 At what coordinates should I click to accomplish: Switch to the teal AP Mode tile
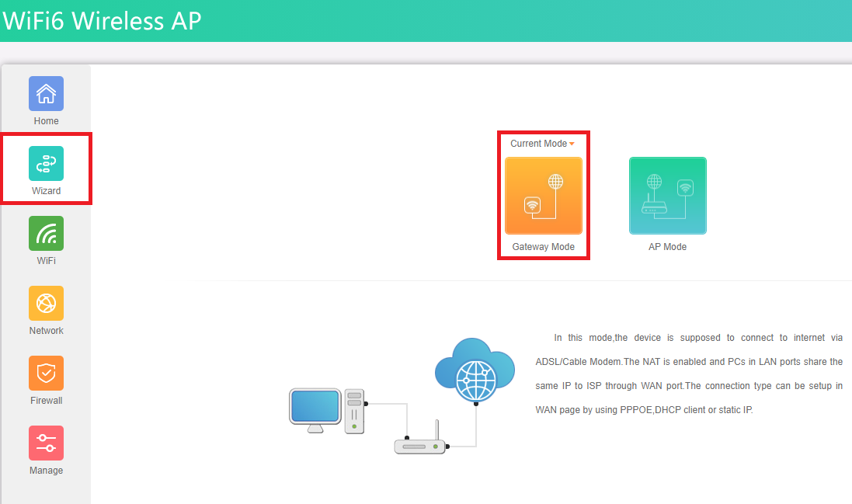coord(667,196)
